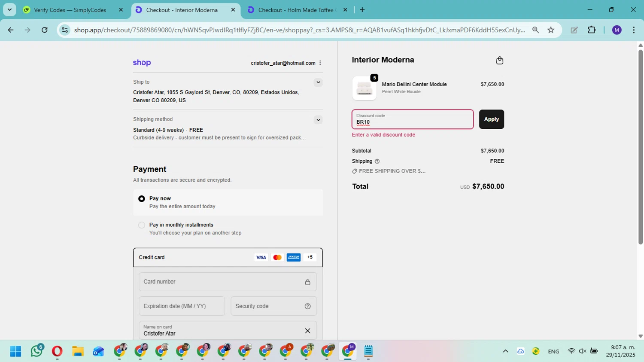Show the +5 more card brands
This screenshot has height=362, width=644.
310,258
